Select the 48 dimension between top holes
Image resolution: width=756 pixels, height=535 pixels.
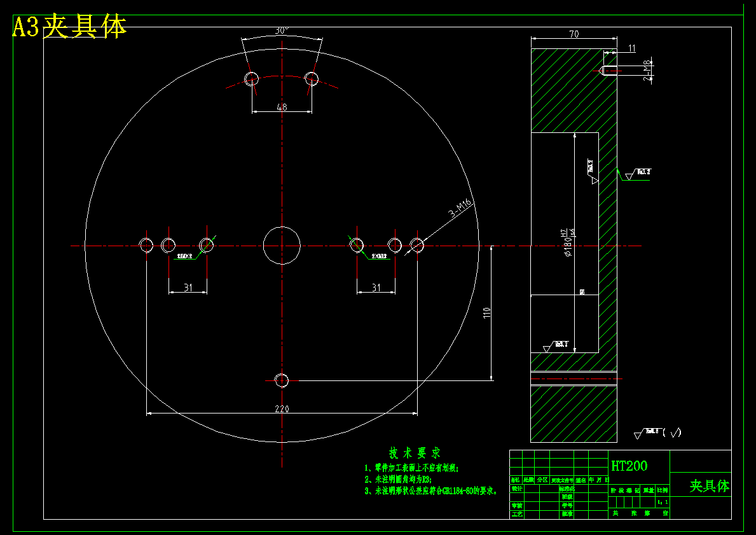(282, 107)
